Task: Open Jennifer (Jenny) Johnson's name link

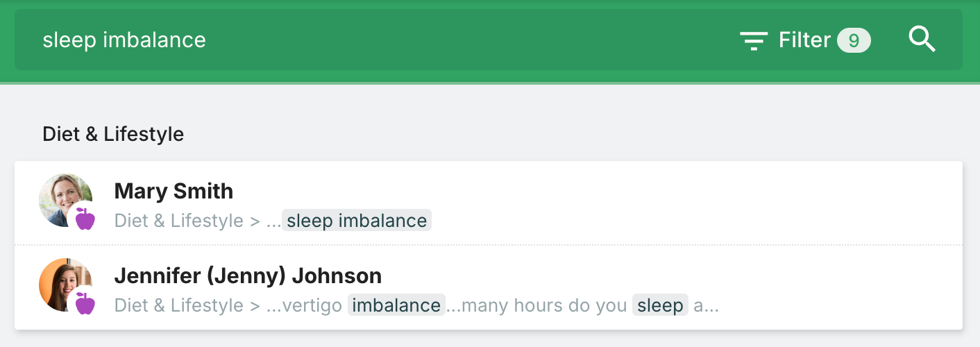Action: click(x=248, y=276)
